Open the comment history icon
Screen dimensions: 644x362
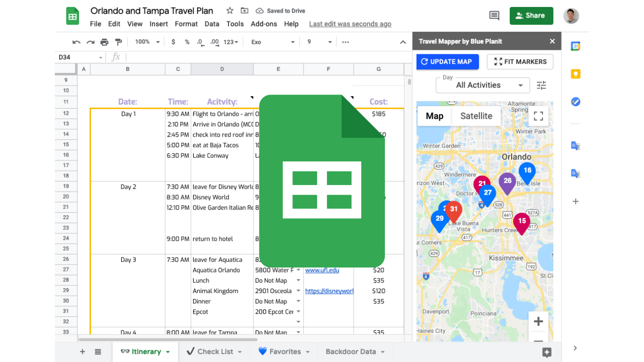coord(495,16)
